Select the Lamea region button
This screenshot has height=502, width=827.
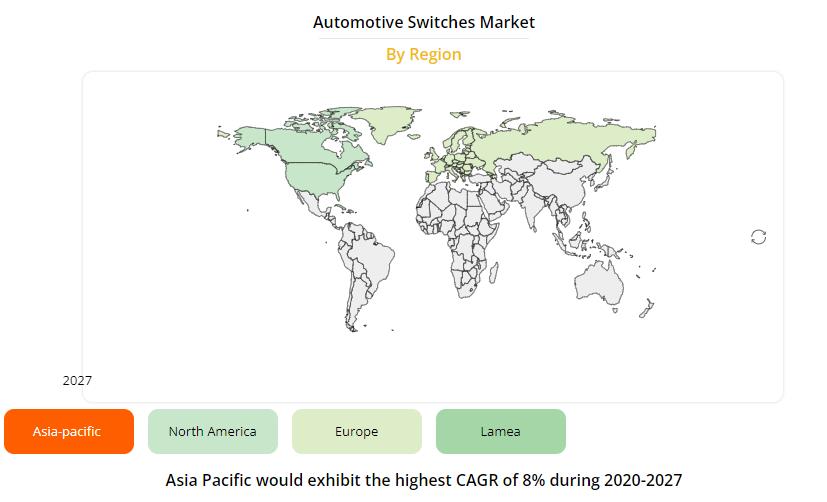pyautogui.click(x=501, y=431)
